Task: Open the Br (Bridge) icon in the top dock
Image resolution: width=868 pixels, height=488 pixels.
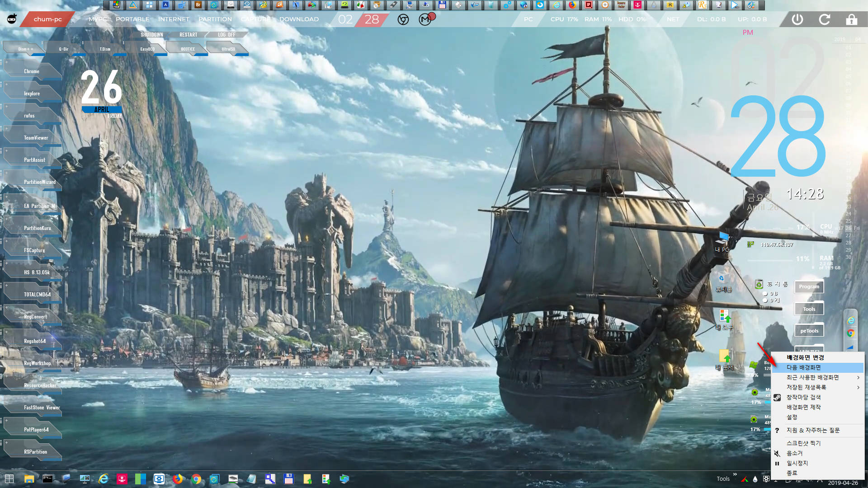Action: click(198, 5)
